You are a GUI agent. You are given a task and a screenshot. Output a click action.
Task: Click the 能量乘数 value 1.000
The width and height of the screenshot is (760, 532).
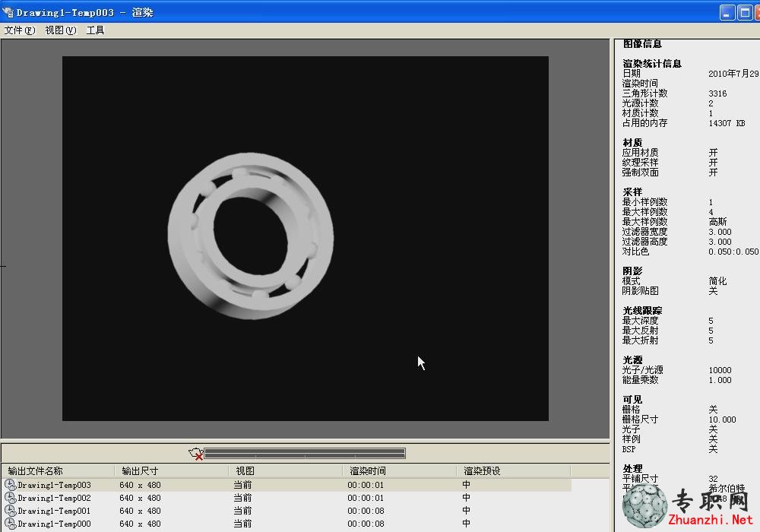pyautogui.click(x=720, y=380)
